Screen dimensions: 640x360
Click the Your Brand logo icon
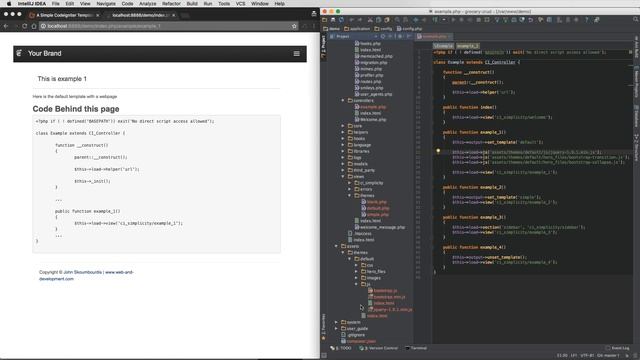(x=19, y=53)
